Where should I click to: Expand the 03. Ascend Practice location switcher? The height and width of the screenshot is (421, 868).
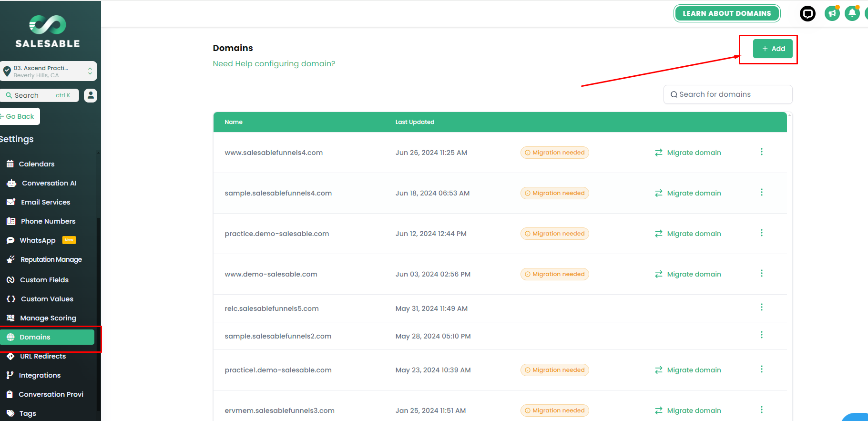click(48, 71)
